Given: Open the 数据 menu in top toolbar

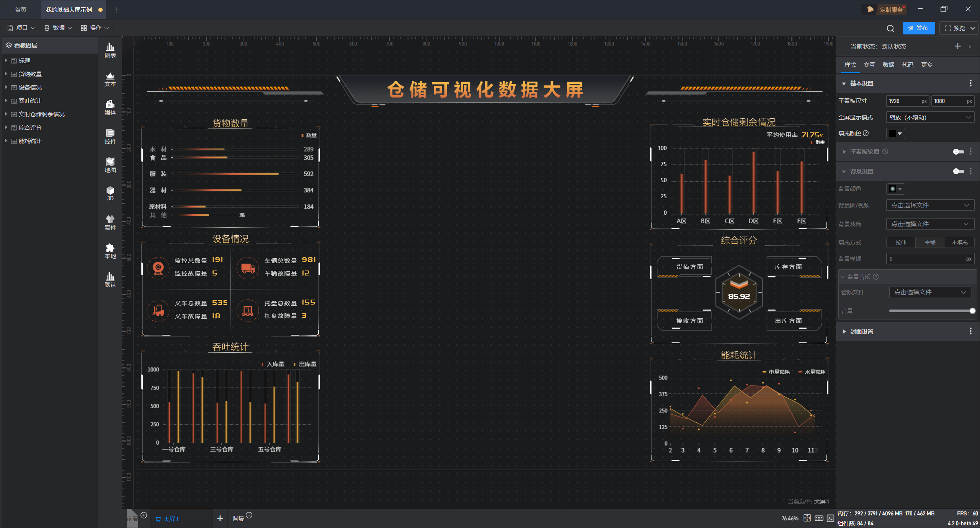Looking at the screenshot, I should tap(58, 28).
